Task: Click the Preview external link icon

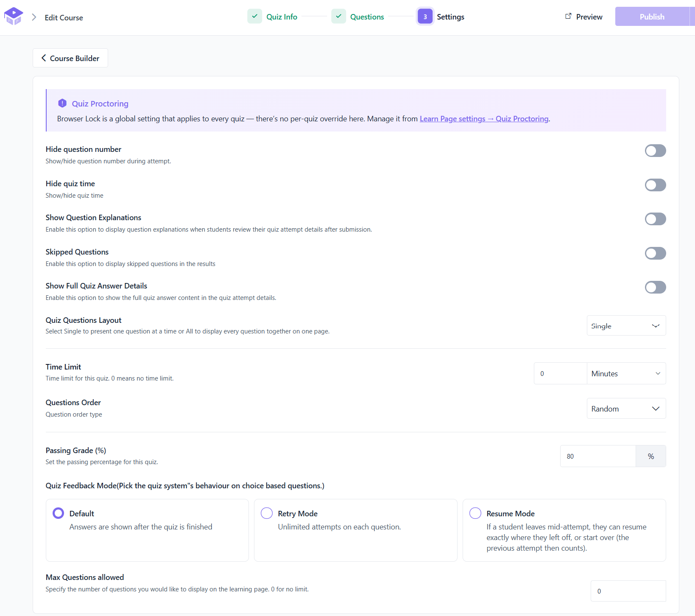Action: point(568,16)
